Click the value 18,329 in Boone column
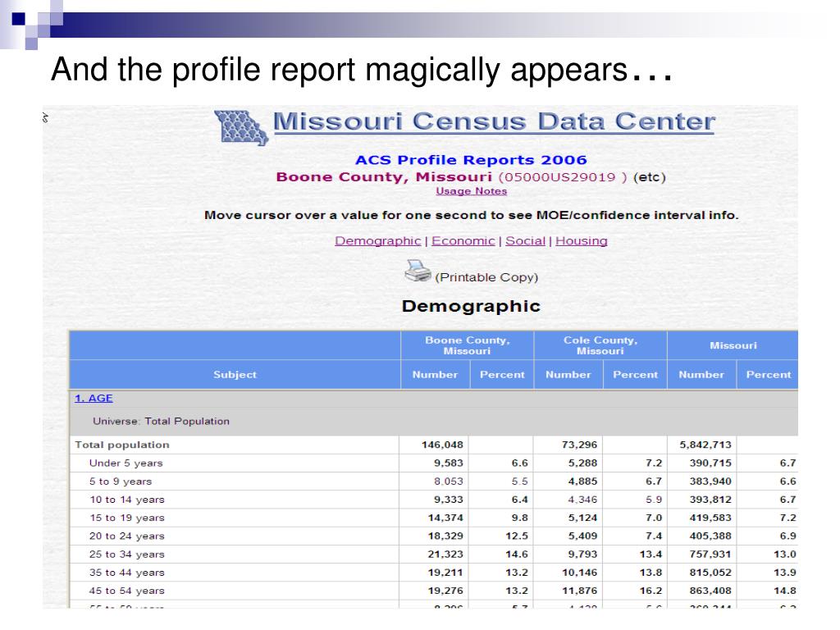Image resolution: width=840 pixels, height=630 pixels. pos(445,536)
